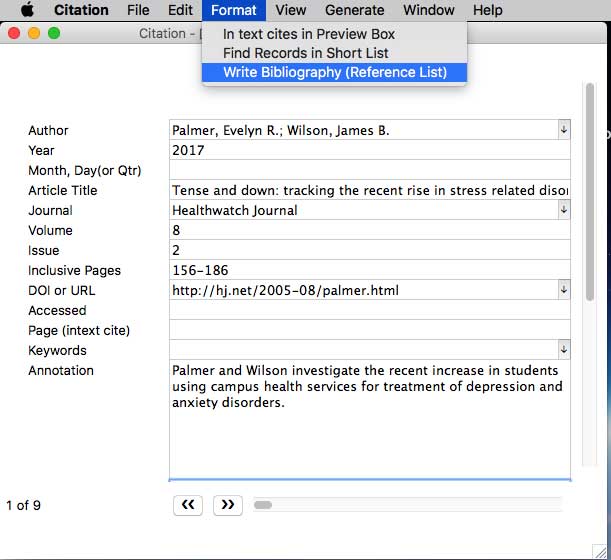Screen dimensions: 611x560
Task: Go to previous record with double-left arrow
Action: tap(188, 505)
